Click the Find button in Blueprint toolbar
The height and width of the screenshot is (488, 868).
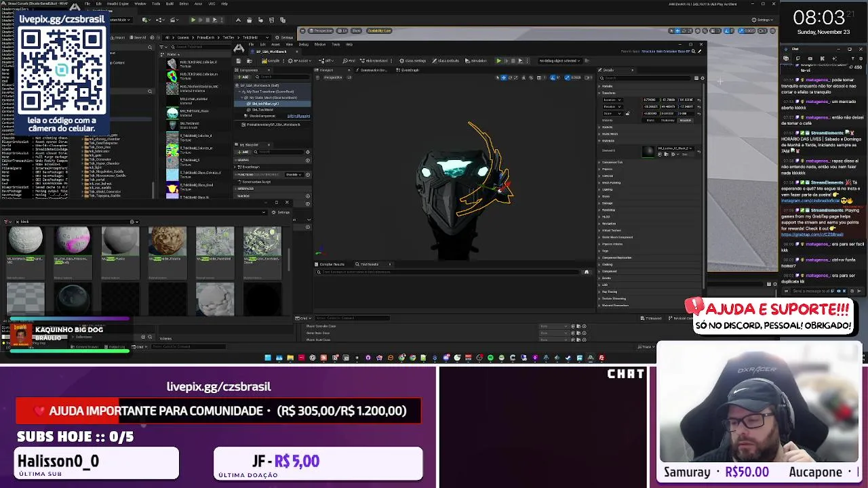[x=349, y=61]
